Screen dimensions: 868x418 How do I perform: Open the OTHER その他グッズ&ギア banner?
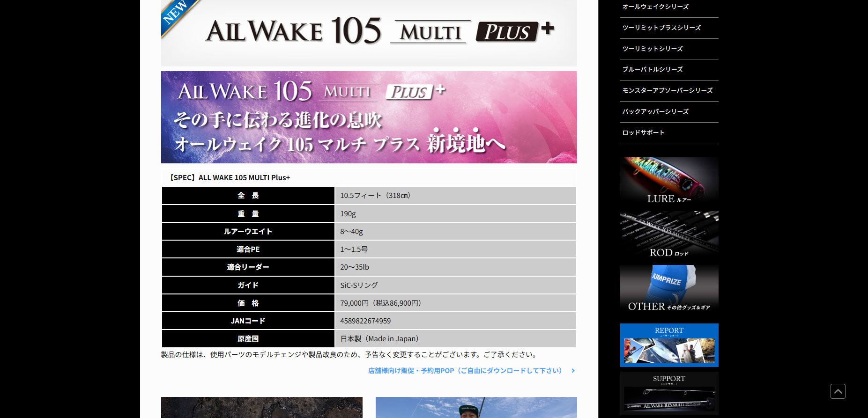point(669,289)
